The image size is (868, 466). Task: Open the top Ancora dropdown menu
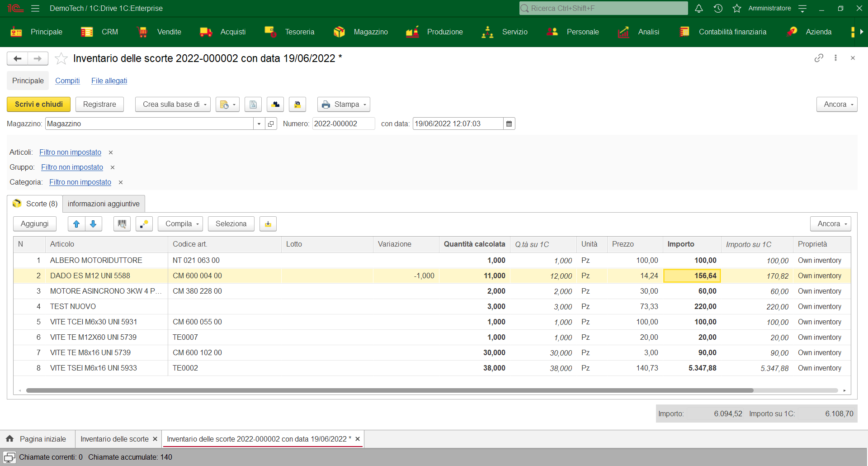click(837, 105)
